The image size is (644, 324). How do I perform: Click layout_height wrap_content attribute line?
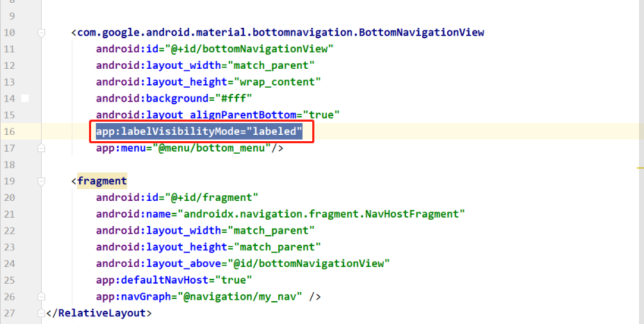tap(208, 82)
